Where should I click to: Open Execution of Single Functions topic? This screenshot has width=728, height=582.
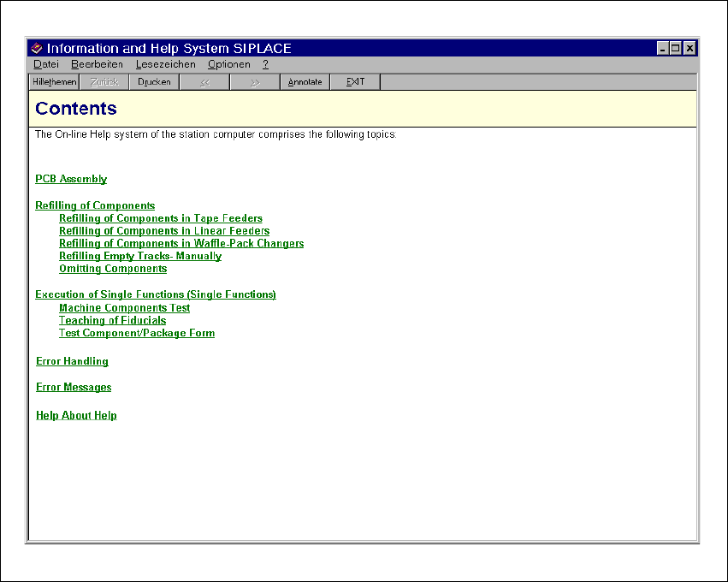pos(156,294)
